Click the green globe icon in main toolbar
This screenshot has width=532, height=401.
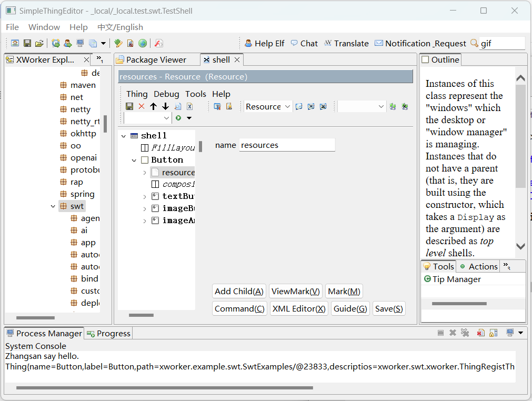click(x=143, y=43)
